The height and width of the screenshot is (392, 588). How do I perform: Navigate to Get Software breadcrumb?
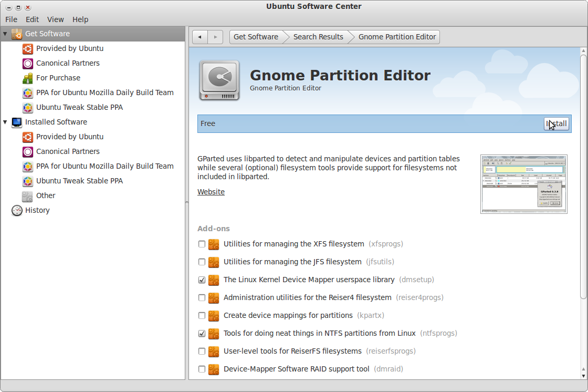tap(256, 37)
